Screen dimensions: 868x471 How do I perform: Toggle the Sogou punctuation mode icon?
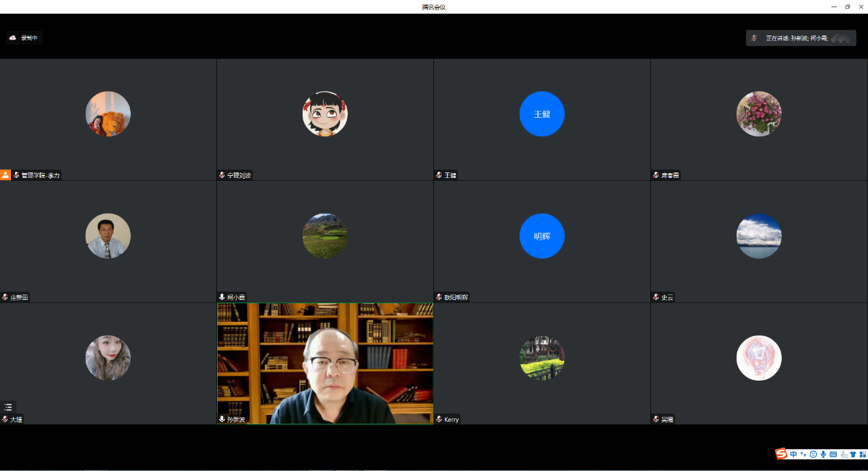point(803,454)
